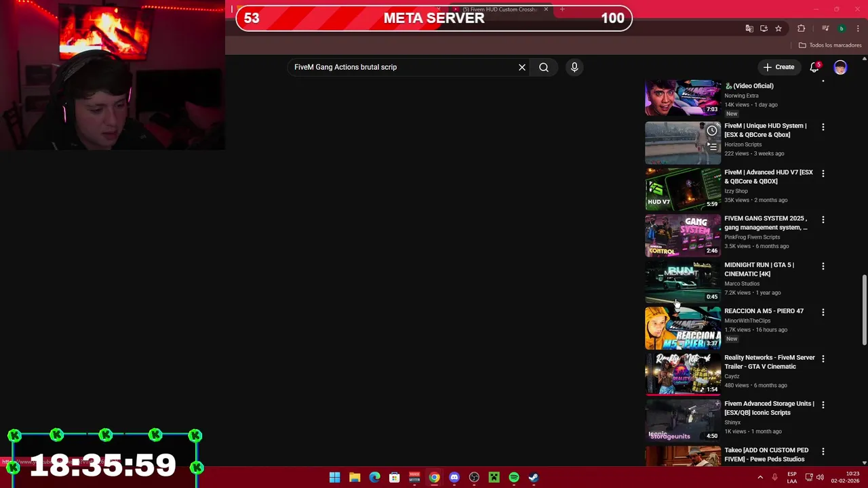Open Chrome media controls icon
This screenshot has width=868, height=488.
(x=825, y=28)
